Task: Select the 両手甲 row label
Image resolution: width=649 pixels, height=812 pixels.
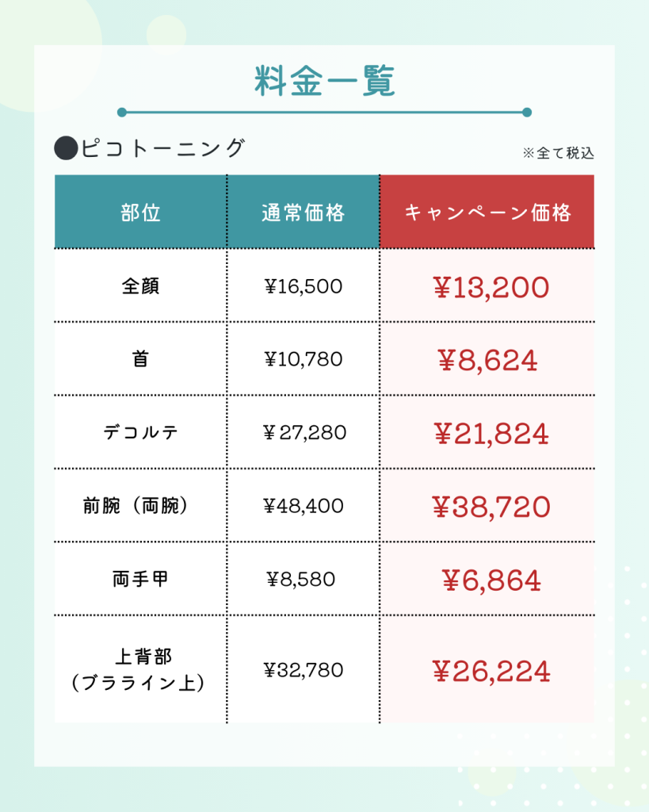Action: pos(140,578)
